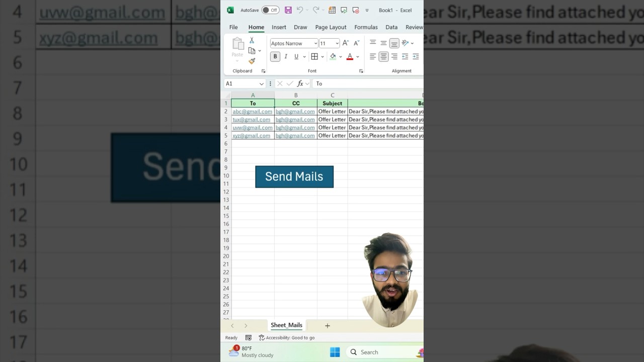Click the status bar macro recording icon

249,338
